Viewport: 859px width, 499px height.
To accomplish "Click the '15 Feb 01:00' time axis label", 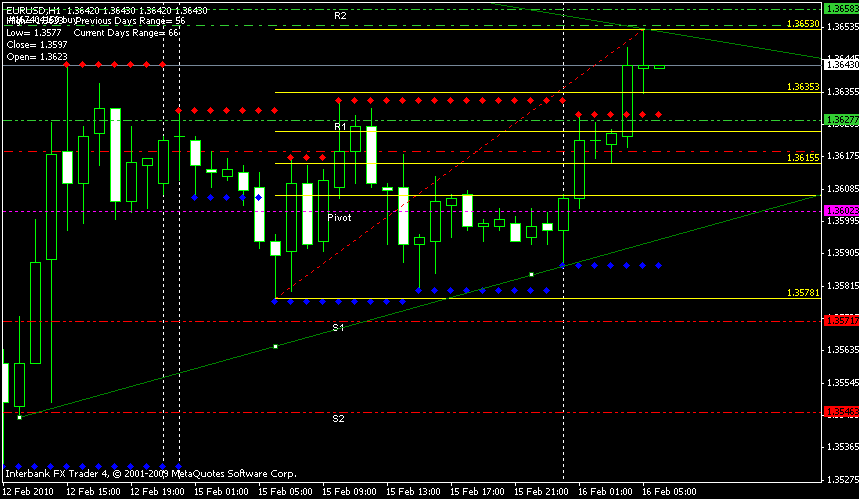I will (x=221, y=492).
